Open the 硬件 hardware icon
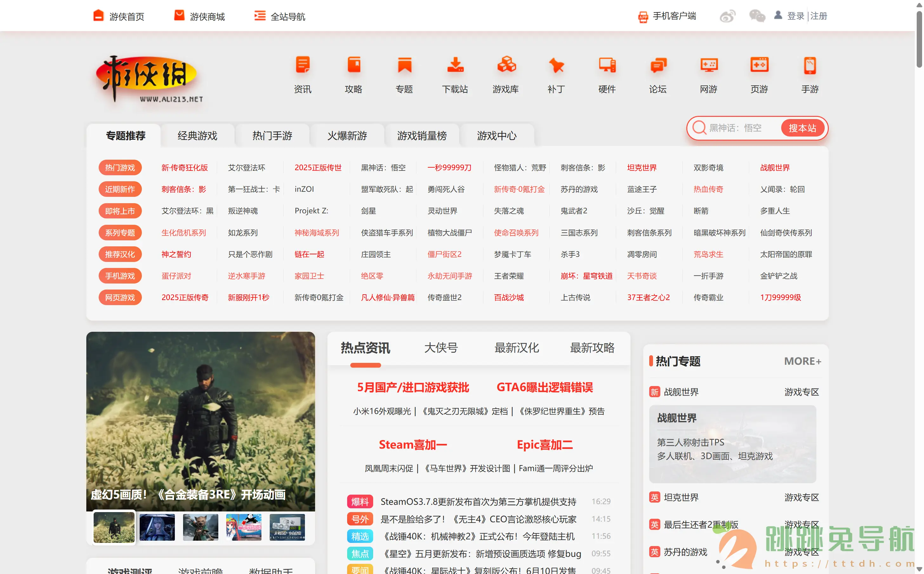The image size is (924, 574). coord(607,65)
